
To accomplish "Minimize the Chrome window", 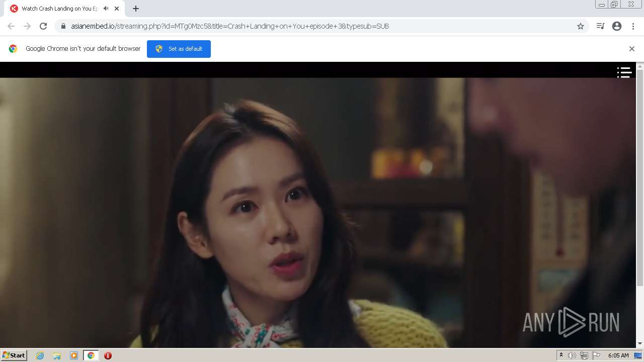I will (602, 5).
